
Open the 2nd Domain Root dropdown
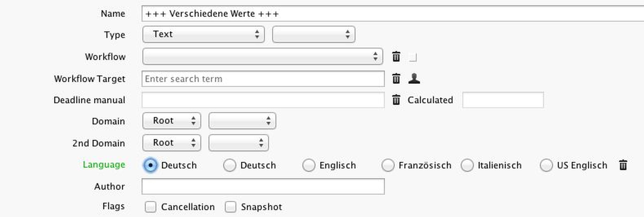coord(172,143)
